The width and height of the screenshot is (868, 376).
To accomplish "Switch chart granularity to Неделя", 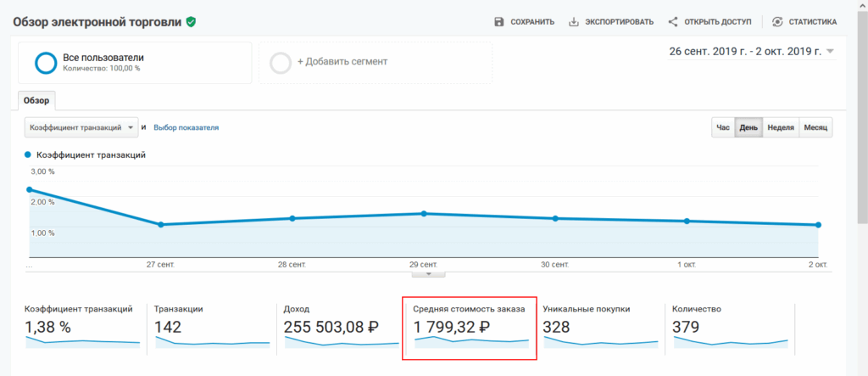I will point(780,127).
